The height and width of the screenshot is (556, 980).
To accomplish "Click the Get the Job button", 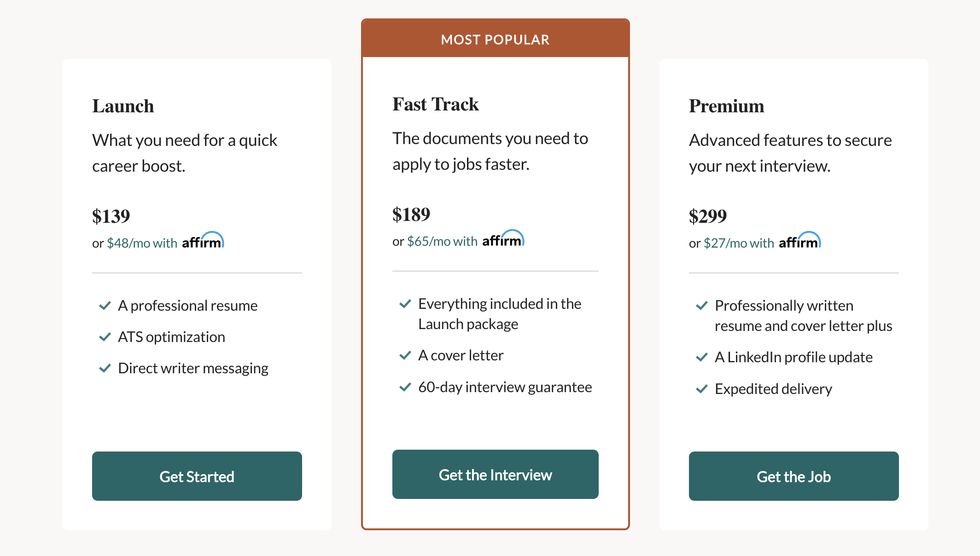I will (x=794, y=476).
